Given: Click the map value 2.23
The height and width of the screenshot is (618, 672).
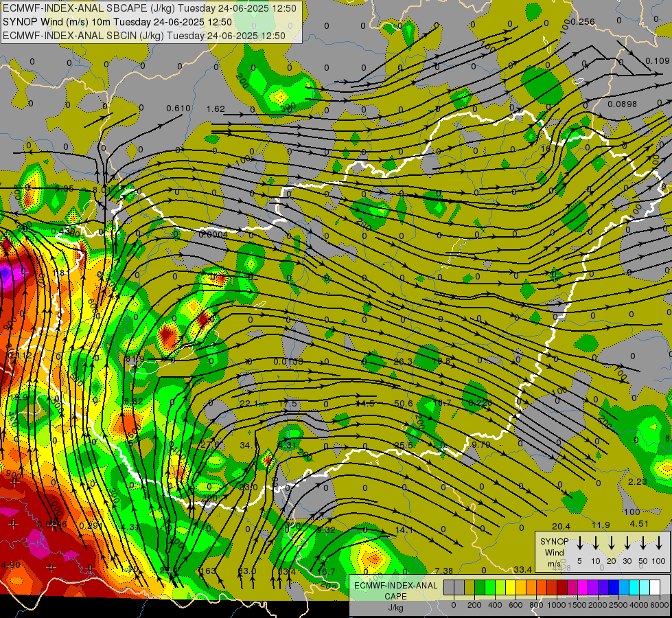Looking at the screenshot, I should [x=638, y=481].
